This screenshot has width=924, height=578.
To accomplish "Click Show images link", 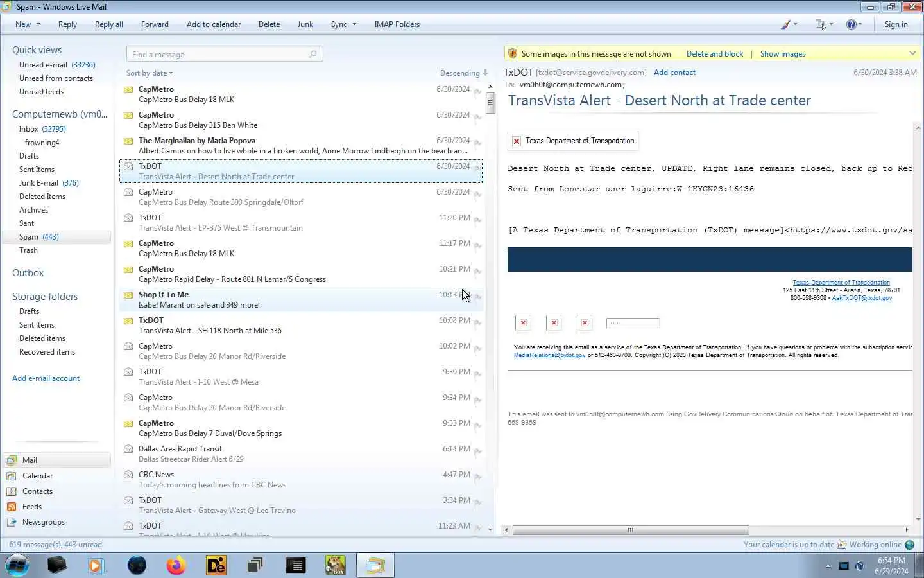I will pyautogui.click(x=783, y=54).
